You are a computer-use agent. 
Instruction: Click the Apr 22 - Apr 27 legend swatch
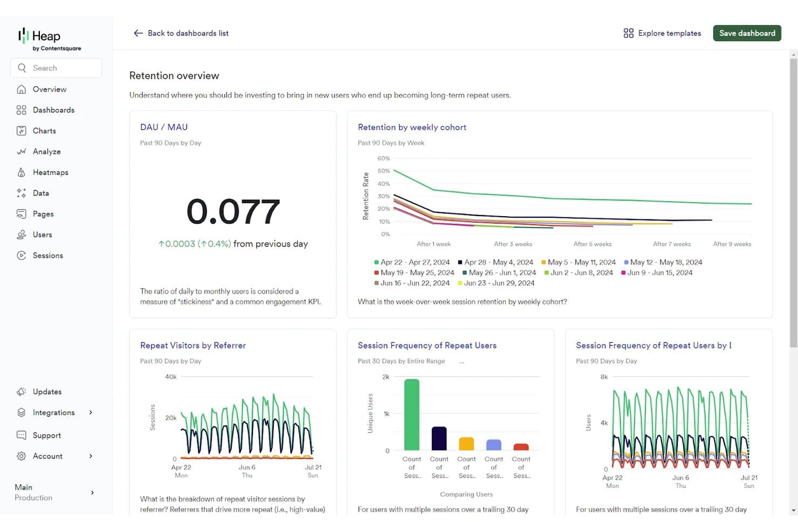coord(376,262)
